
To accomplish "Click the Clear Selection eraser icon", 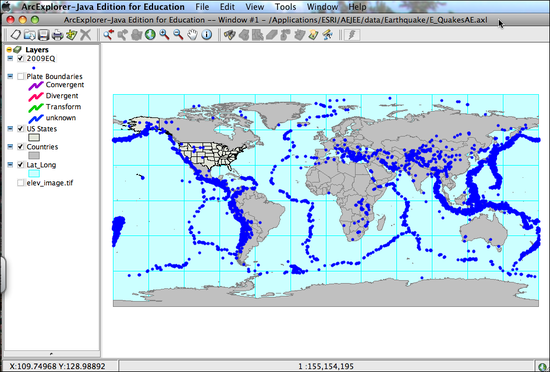I will coord(272,35).
